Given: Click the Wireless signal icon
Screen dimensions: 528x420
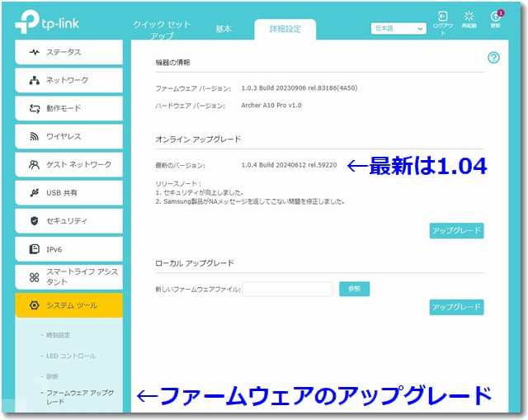Looking at the screenshot, I should 34,136.
